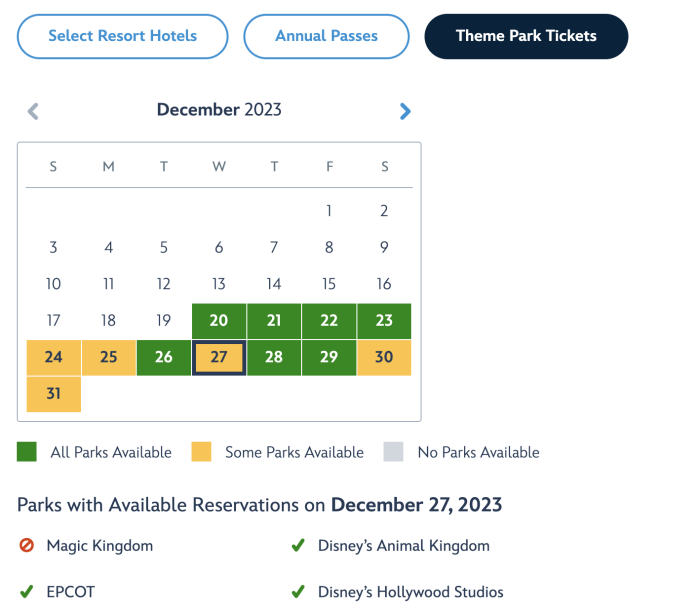Select December 23 on the calendar
The height and width of the screenshot is (614, 700).
[384, 321]
